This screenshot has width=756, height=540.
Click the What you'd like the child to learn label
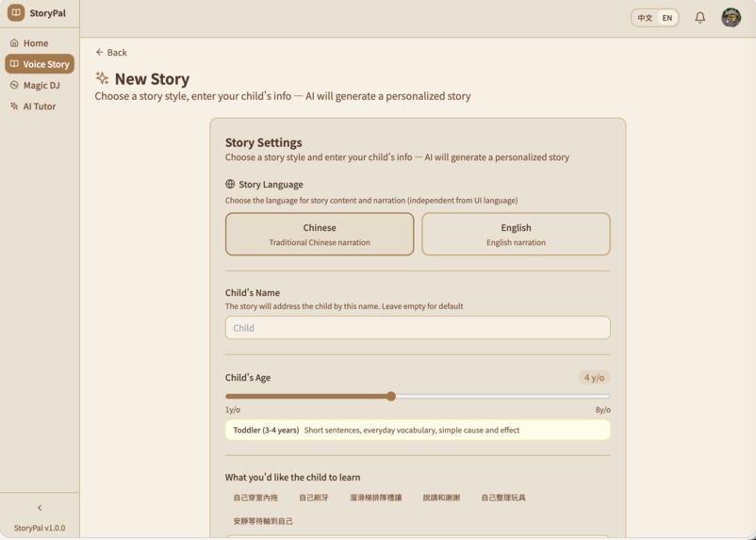coord(292,477)
